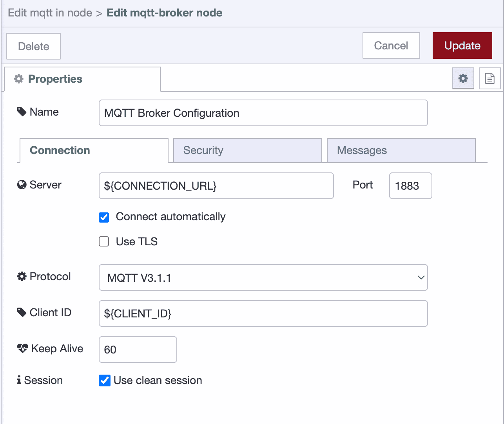Open the node description panel icon
Screen dimensions: 504x424
(x=490, y=78)
